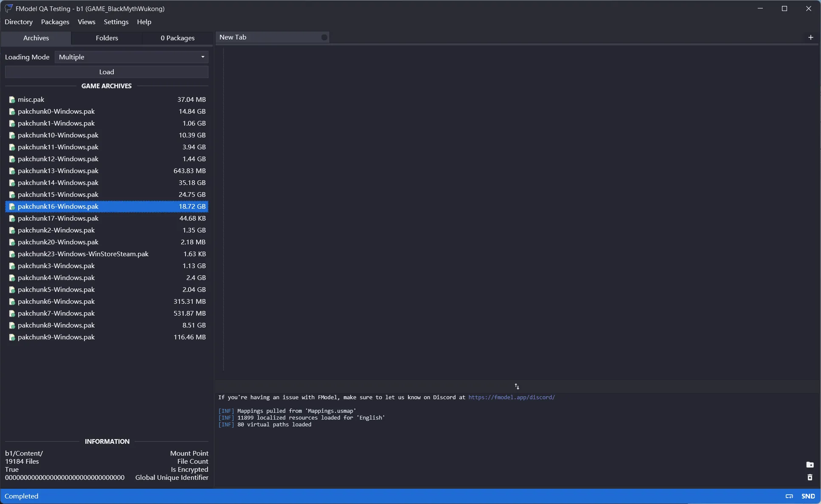Viewport: 821px width, 504px height.
Task: Select pakchunk9-Windows.pak archive
Action: [x=56, y=337]
